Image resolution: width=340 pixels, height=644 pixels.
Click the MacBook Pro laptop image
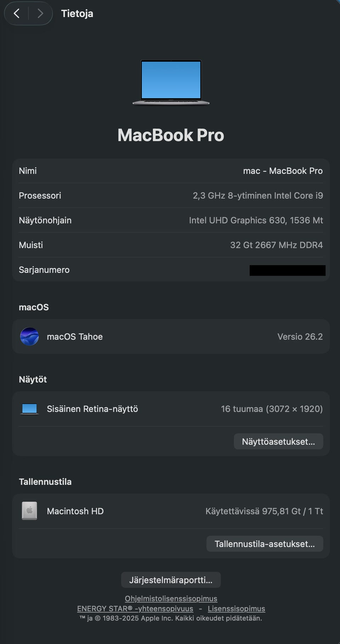point(171,82)
